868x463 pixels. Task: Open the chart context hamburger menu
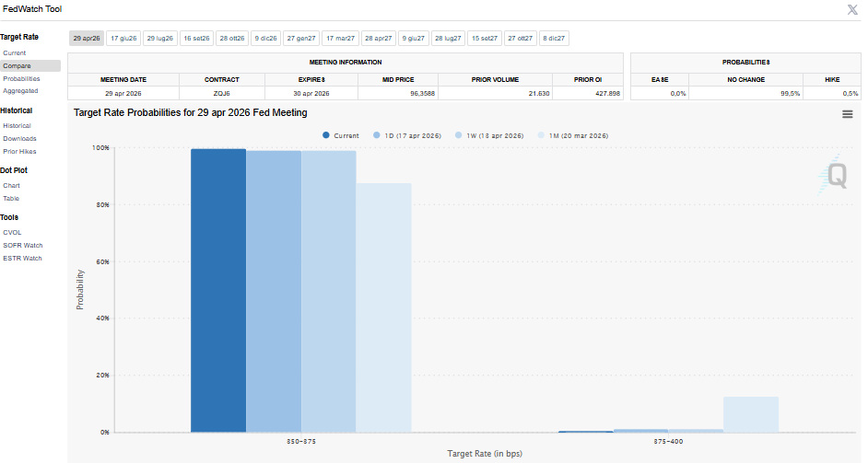click(847, 113)
